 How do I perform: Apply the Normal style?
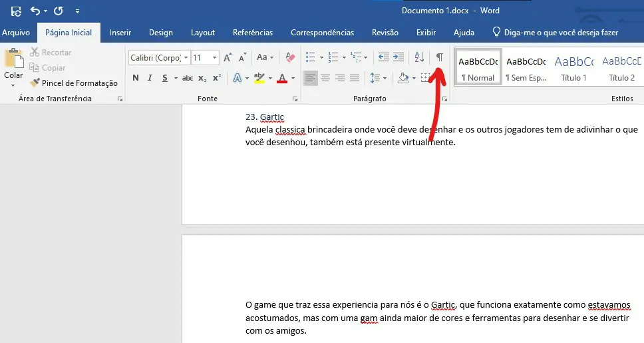(478, 67)
